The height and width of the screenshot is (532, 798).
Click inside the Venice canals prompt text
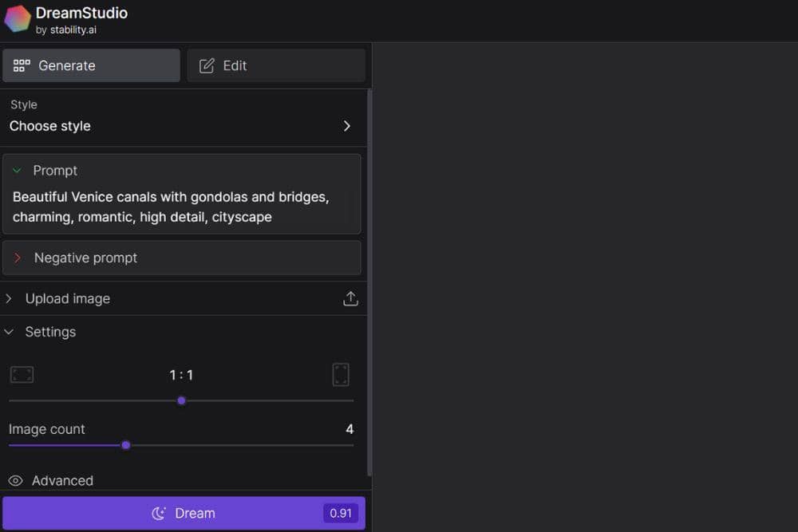[x=170, y=207]
